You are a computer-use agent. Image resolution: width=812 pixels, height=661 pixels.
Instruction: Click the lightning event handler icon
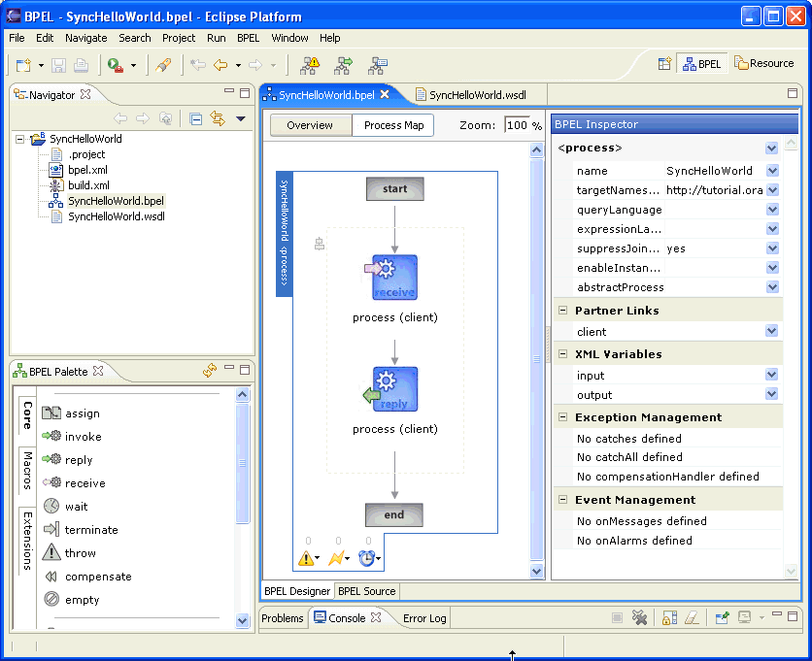coord(336,558)
